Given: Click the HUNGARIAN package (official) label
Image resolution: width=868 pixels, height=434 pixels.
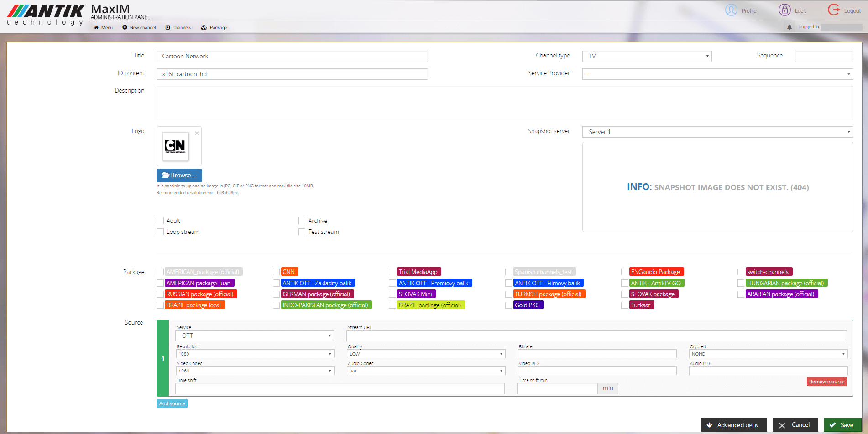Looking at the screenshot, I should [786, 283].
